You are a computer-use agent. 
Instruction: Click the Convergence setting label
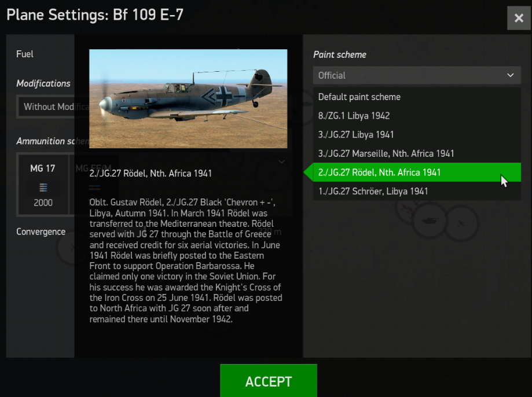coord(41,231)
